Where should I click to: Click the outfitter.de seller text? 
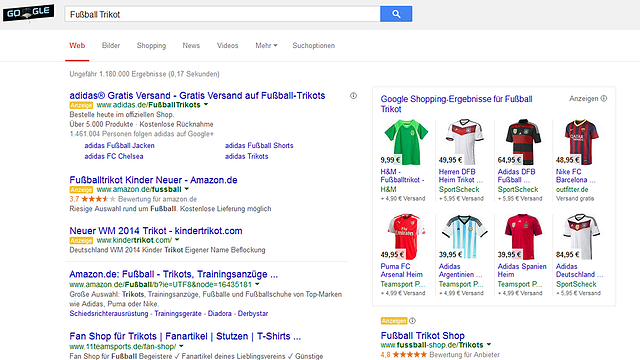(572, 189)
